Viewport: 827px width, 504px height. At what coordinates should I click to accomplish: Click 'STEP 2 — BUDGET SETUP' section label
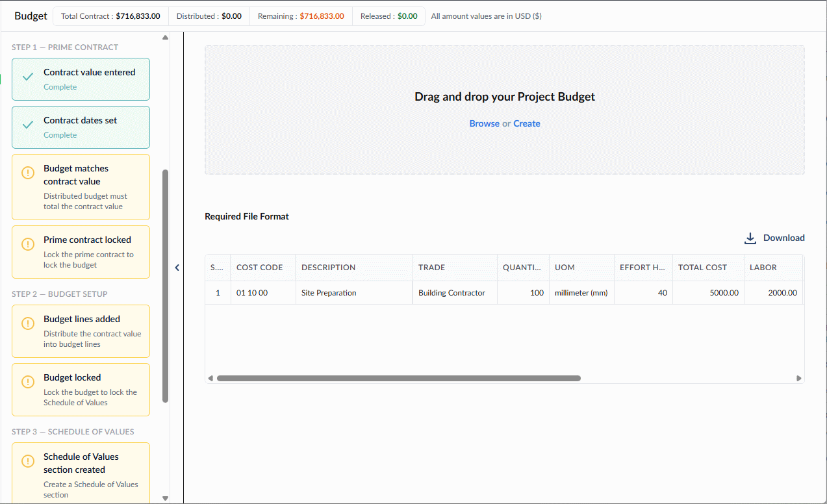[x=60, y=294]
